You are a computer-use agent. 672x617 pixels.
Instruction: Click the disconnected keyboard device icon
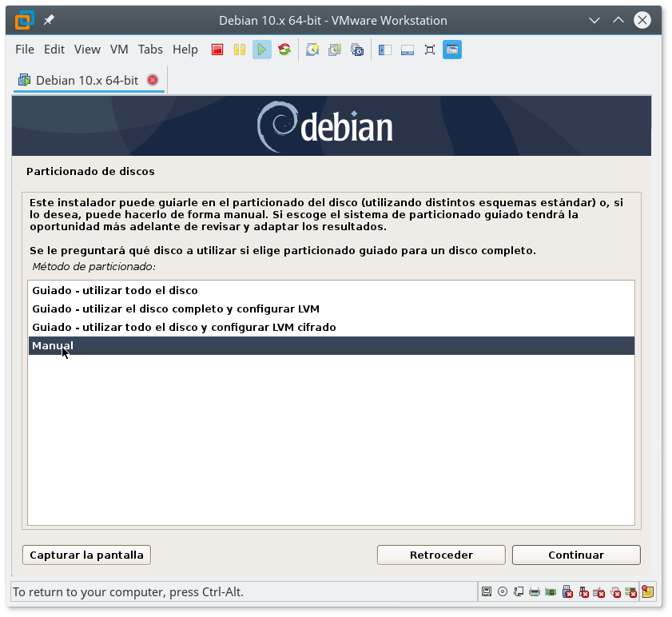[x=599, y=592]
